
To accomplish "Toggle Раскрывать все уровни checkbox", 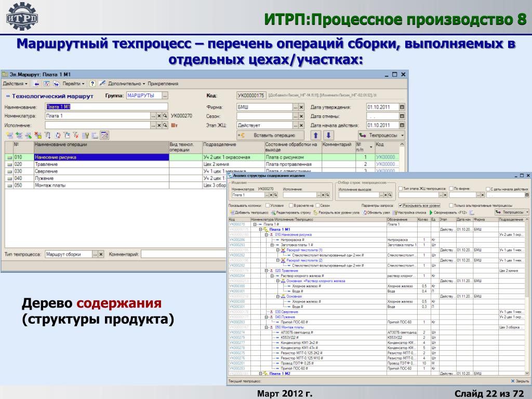I will pos(401,205).
